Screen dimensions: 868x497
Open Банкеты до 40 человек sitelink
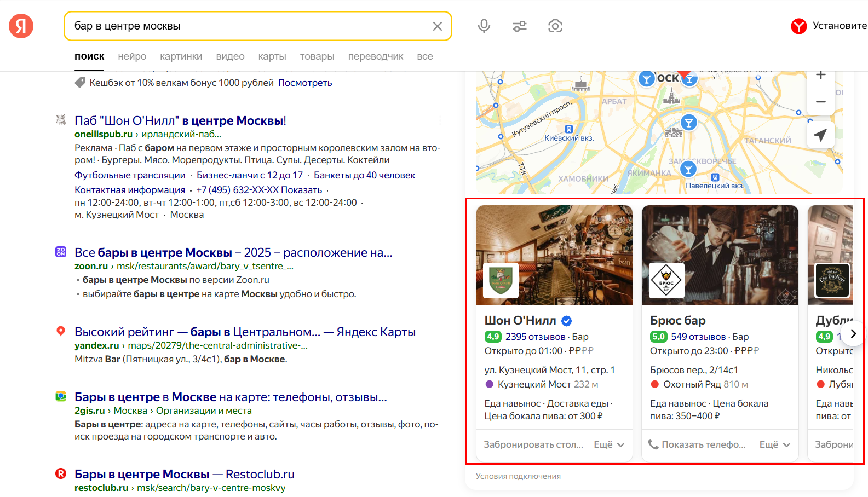click(365, 175)
